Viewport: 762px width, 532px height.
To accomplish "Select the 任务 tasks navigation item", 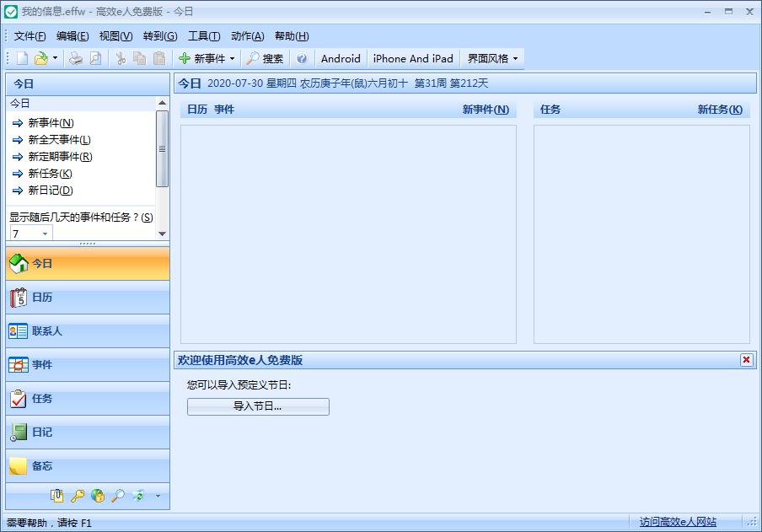I will (88, 399).
